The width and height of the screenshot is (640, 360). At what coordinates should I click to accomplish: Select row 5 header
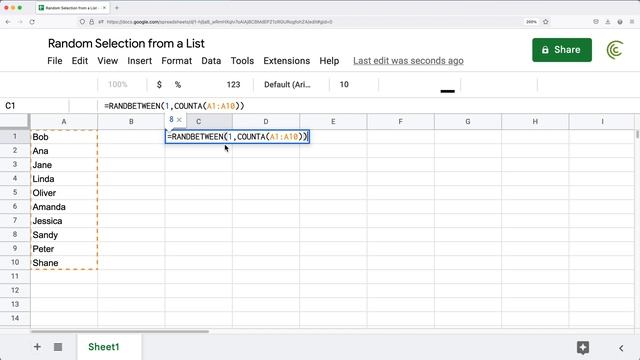click(x=15, y=192)
